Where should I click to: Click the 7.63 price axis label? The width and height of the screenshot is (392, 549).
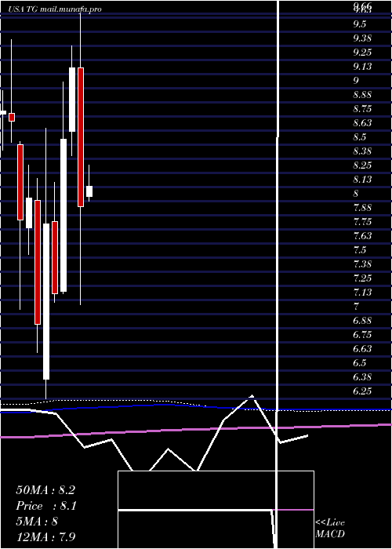coord(362,235)
